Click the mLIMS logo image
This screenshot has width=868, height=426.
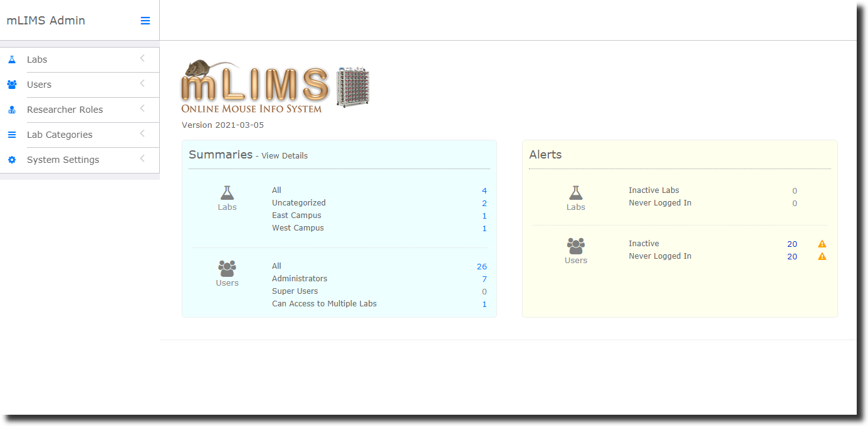click(275, 88)
